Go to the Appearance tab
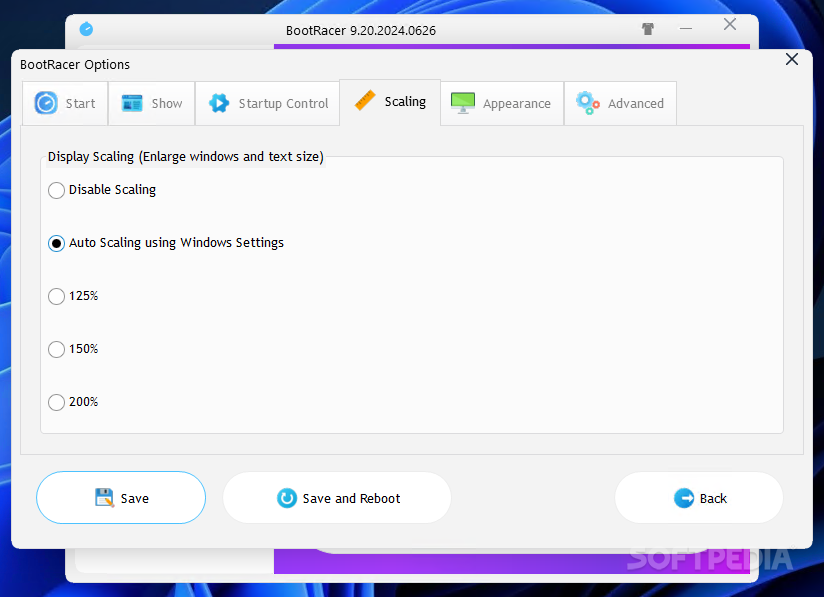The width and height of the screenshot is (824, 597). (x=502, y=104)
